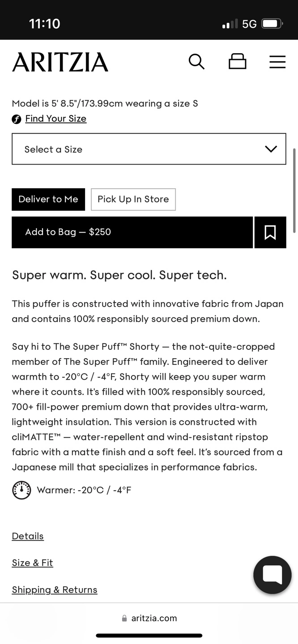Click the page scrollbar on the right edge

(294, 191)
